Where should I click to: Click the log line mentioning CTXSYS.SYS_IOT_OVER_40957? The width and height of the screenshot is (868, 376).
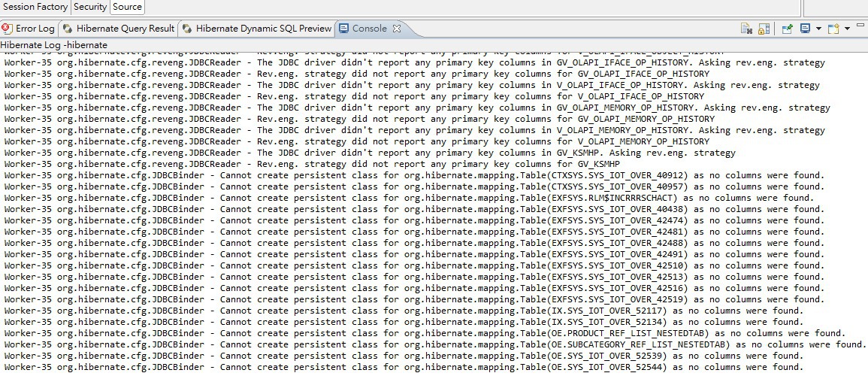pyautogui.click(x=414, y=186)
